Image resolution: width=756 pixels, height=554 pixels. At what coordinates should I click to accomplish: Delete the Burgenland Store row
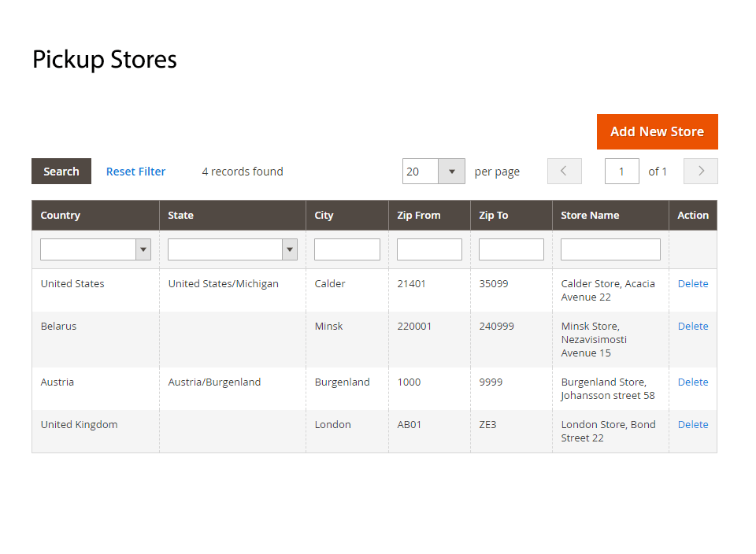tap(692, 382)
